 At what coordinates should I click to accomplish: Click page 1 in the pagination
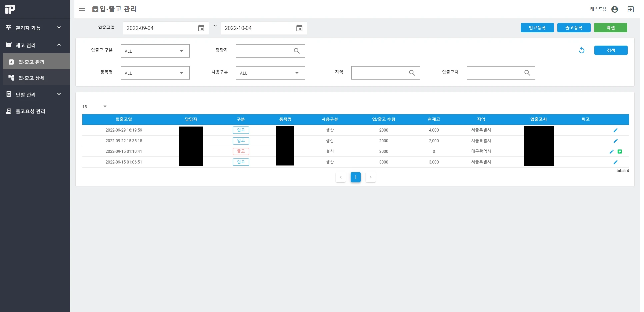click(x=355, y=177)
